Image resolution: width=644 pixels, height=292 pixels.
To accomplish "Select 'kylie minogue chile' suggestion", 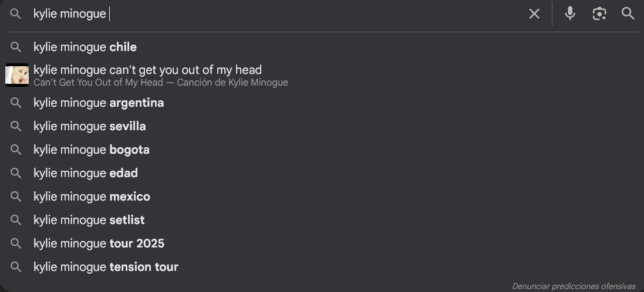I will (322, 47).
